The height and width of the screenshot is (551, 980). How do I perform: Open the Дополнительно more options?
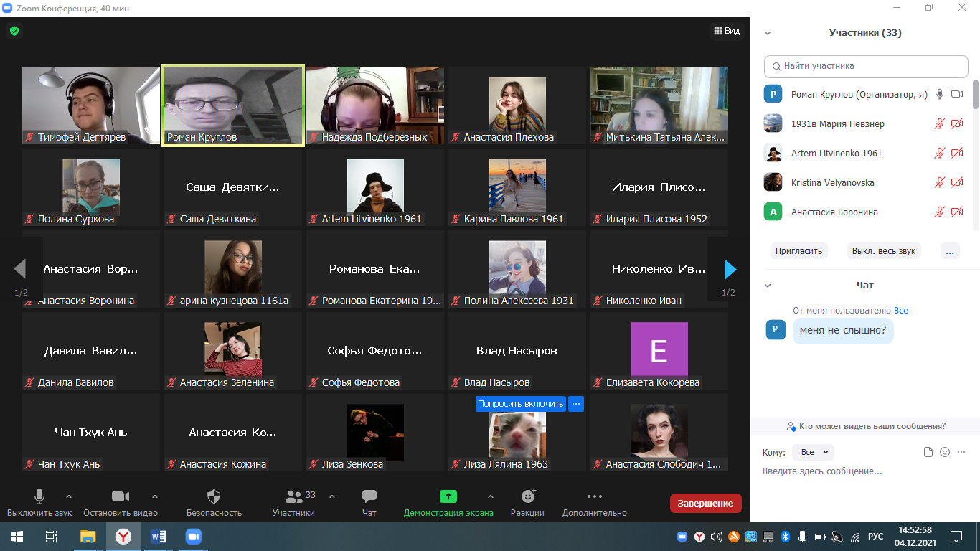(594, 503)
